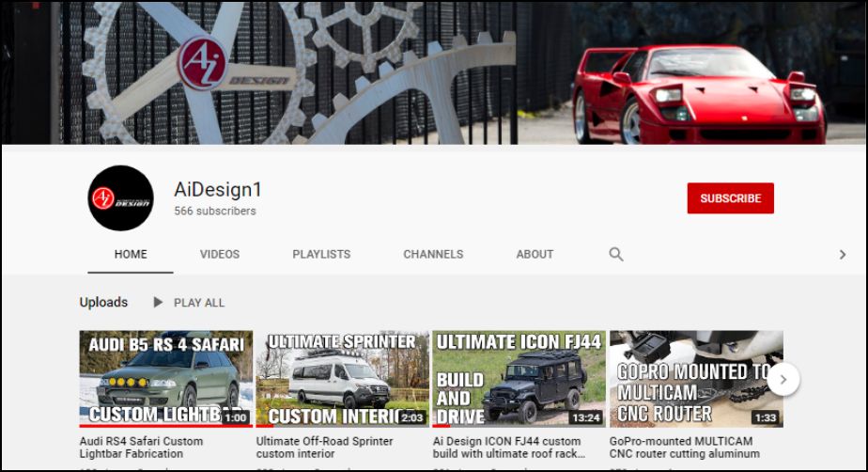Show next uploads with the carousel arrow
The width and height of the screenshot is (868, 472).
point(783,379)
